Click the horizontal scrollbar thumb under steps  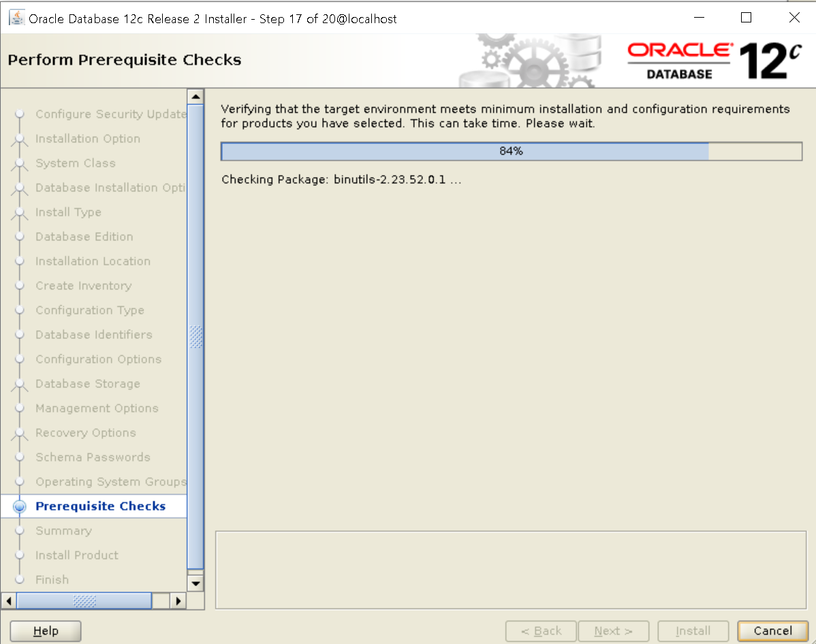(84, 601)
